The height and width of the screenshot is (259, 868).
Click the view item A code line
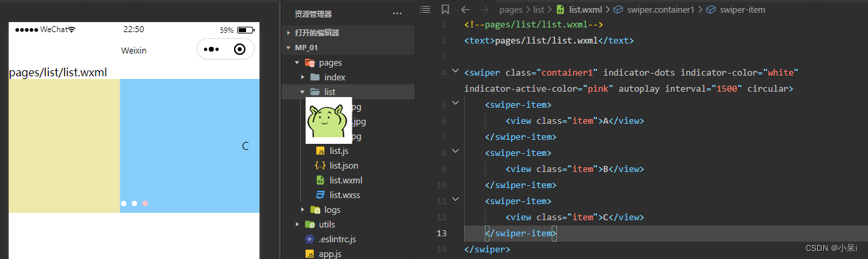point(575,121)
